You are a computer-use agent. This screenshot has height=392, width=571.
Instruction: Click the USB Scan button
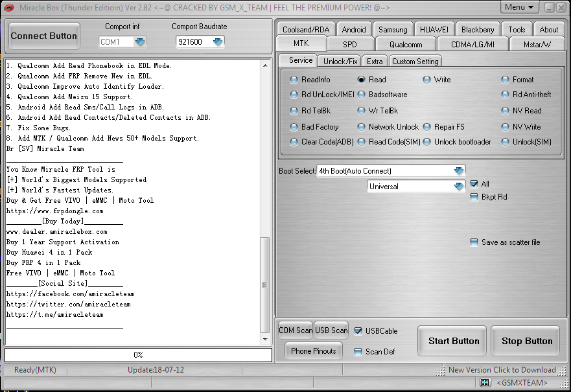pyautogui.click(x=331, y=330)
